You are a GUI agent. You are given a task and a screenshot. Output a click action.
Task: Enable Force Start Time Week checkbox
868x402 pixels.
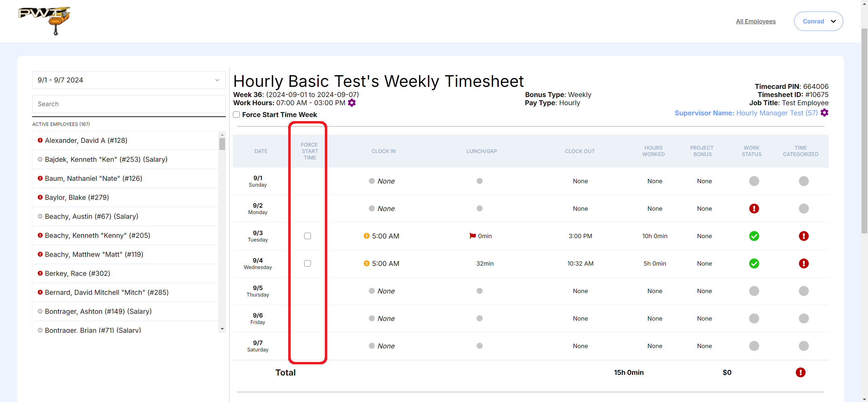click(237, 115)
